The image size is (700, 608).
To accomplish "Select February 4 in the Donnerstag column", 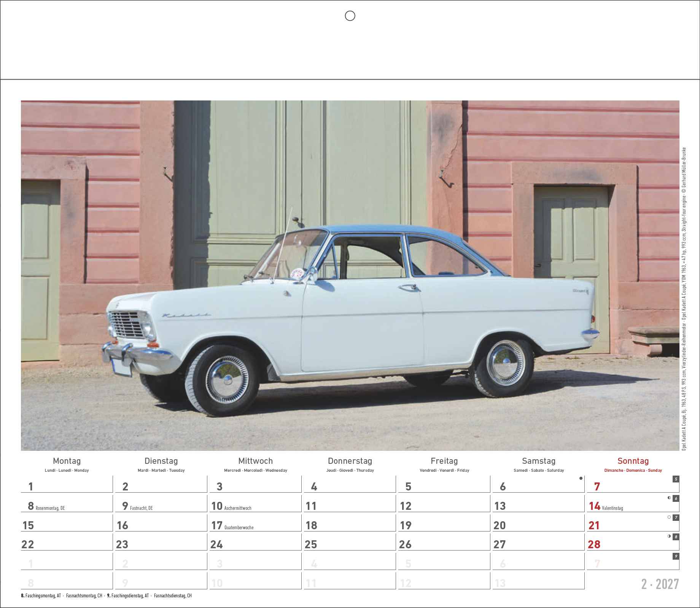I will tap(314, 487).
